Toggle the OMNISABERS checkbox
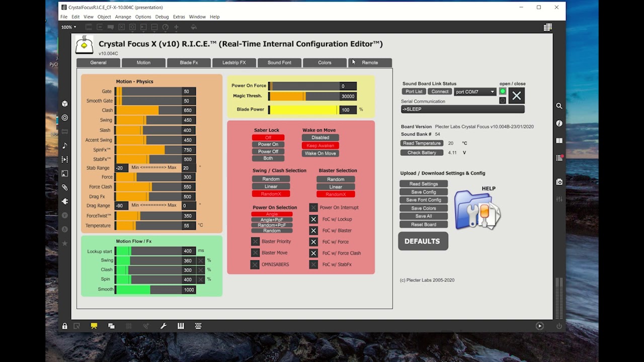This screenshot has height=362, width=644. pyautogui.click(x=255, y=264)
